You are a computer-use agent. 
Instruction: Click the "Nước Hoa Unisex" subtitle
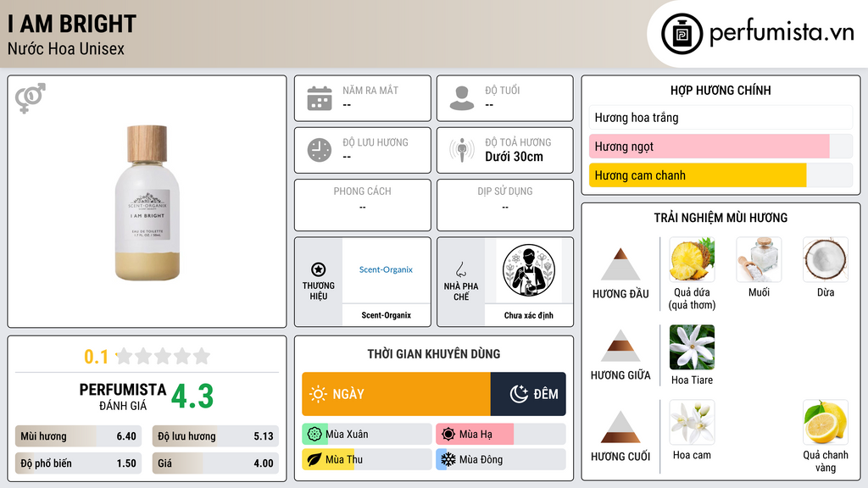click(66, 48)
